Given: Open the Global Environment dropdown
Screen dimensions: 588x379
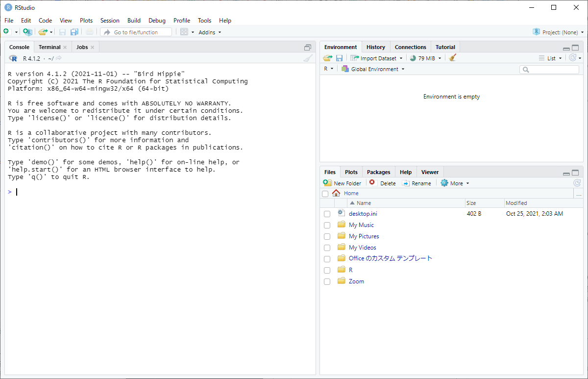Looking at the screenshot, I should (372, 69).
